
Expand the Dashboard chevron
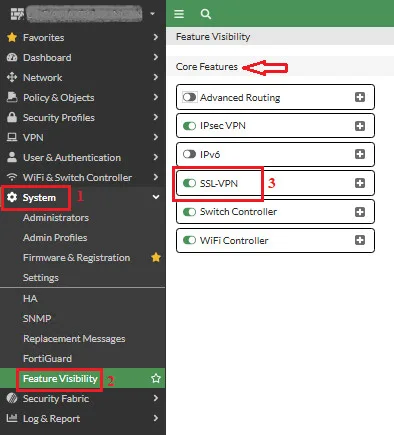click(156, 57)
